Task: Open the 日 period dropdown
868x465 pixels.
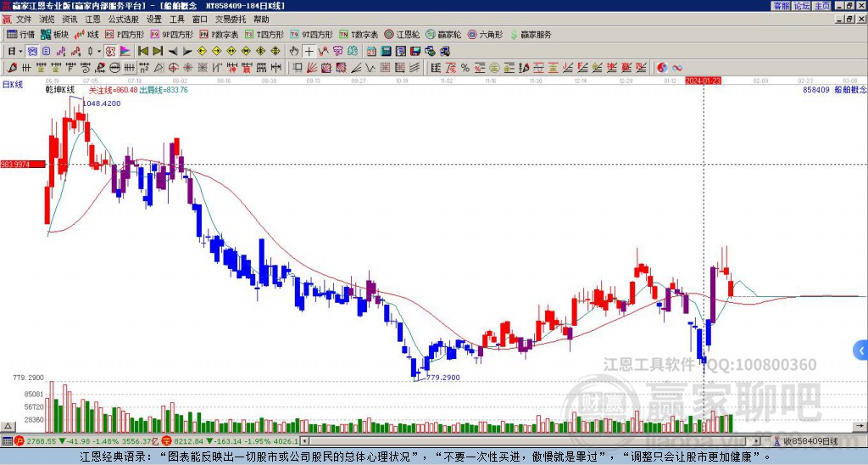Action: [15, 52]
